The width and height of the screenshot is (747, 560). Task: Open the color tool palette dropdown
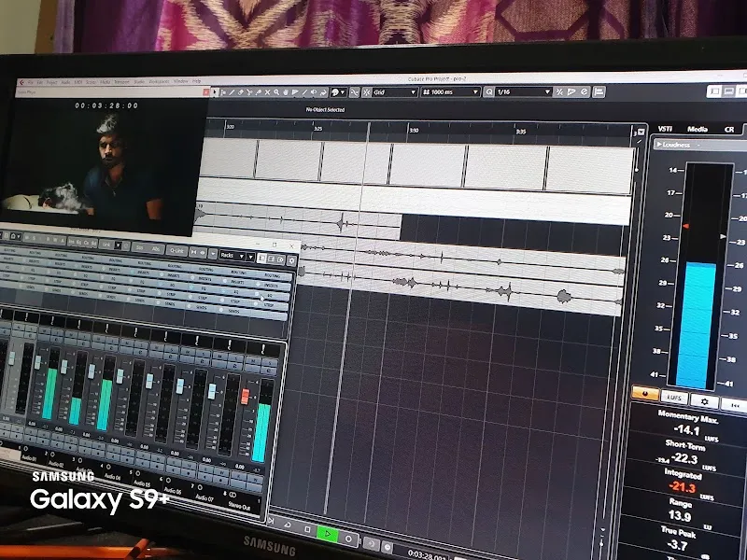[339, 92]
